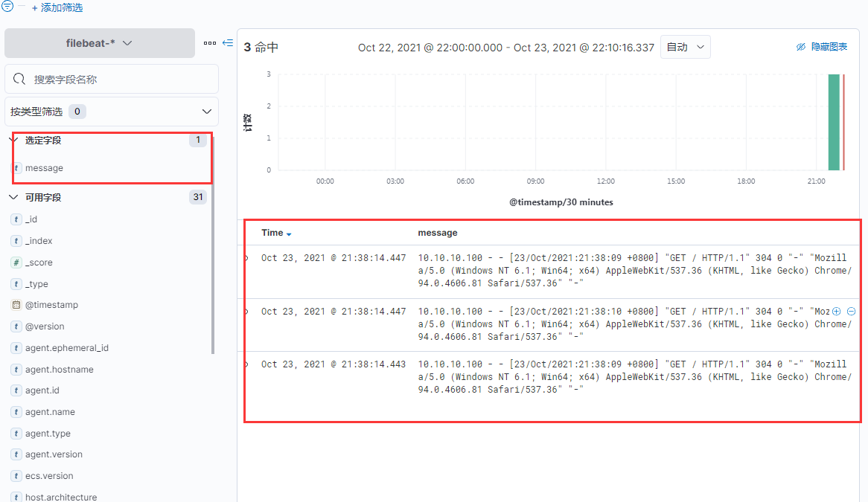The height and width of the screenshot is (502, 868).
Task: Expand the 按类型筛选 type filter
Action: pos(112,111)
